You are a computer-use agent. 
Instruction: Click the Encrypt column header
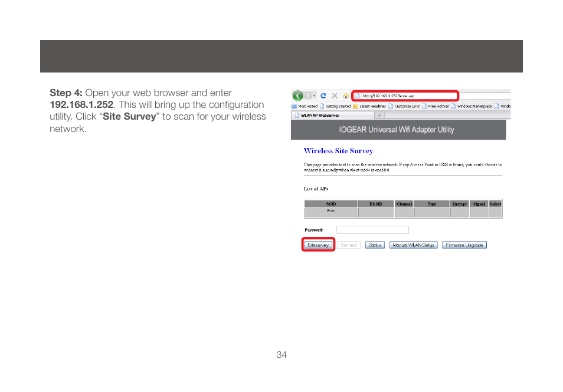pos(460,204)
